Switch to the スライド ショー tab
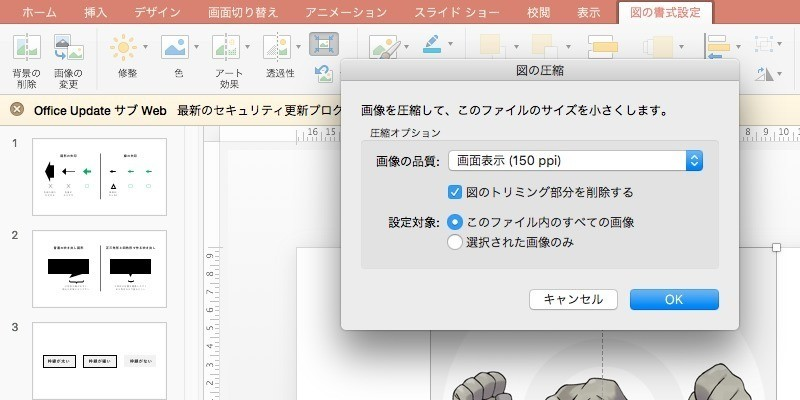The height and width of the screenshot is (400, 800). [457, 12]
